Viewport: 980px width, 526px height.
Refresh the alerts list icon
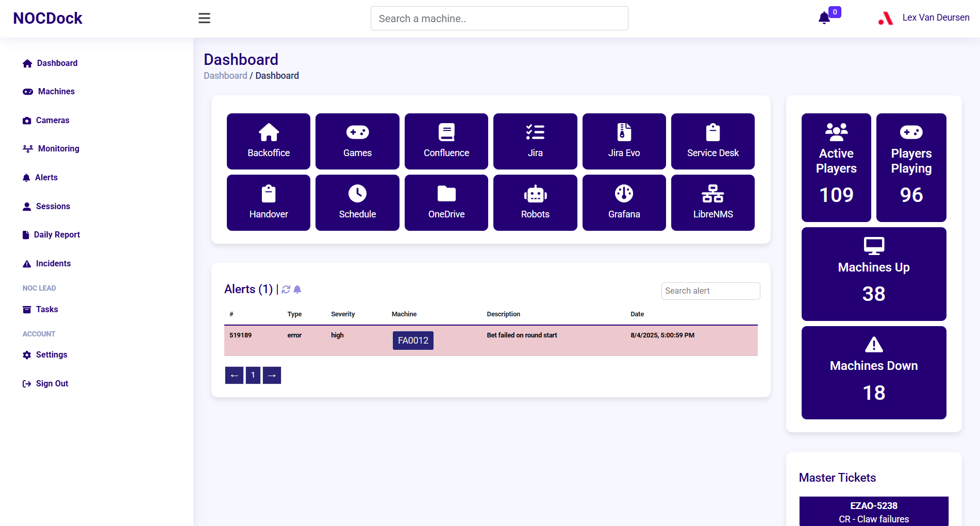tap(286, 290)
